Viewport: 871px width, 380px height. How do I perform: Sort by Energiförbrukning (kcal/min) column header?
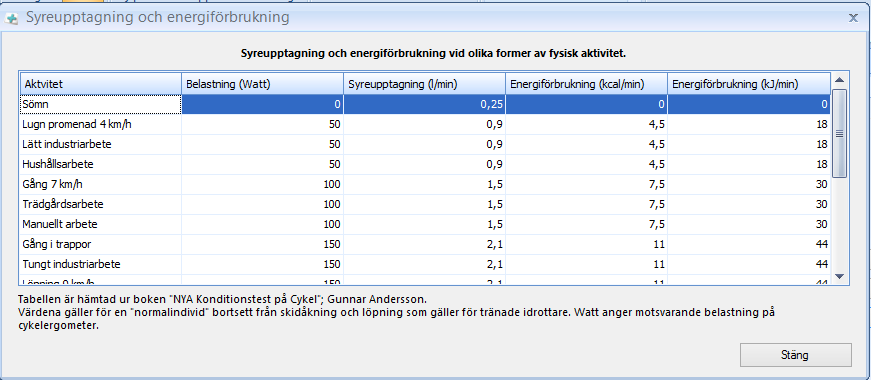(x=587, y=84)
